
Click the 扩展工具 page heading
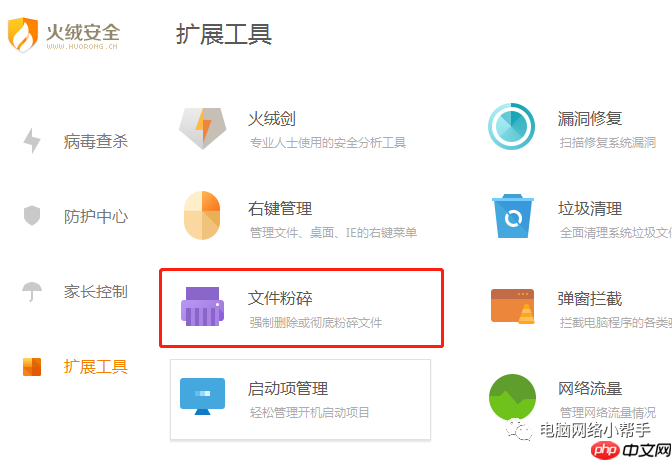(x=223, y=35)
